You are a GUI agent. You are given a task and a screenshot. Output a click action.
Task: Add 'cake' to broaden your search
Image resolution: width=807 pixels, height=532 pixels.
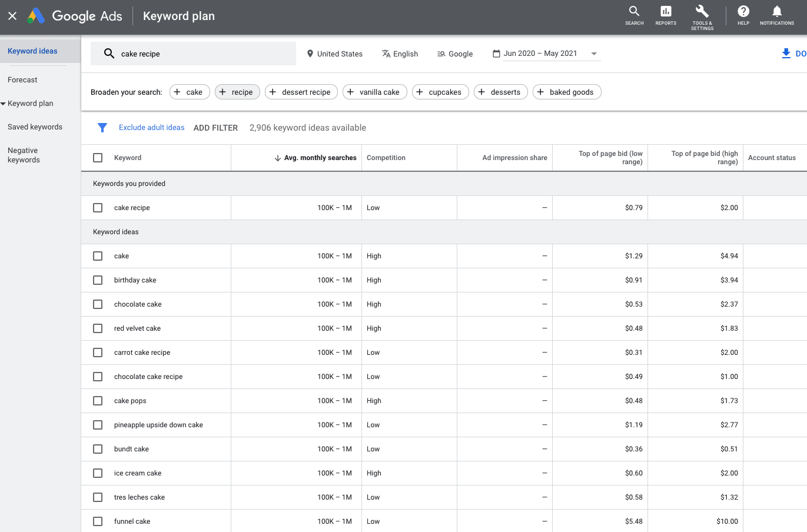(190, 92)
